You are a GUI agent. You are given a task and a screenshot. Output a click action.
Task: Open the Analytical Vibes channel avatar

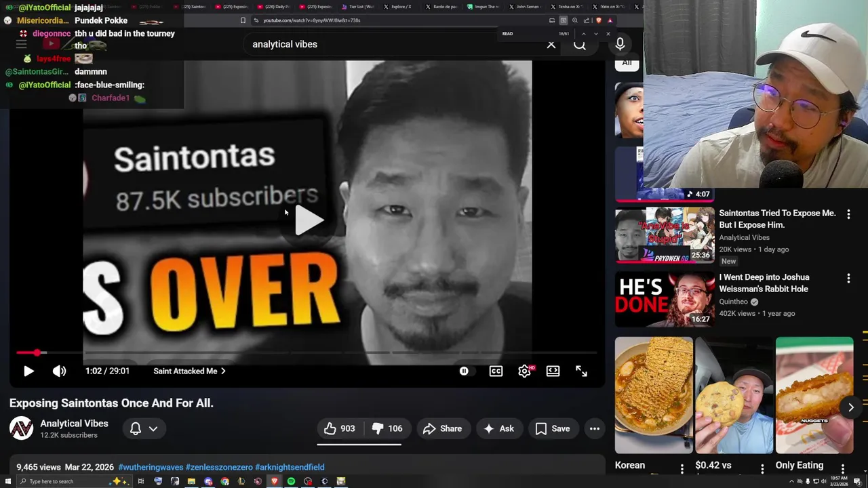[x=21, y=428]
